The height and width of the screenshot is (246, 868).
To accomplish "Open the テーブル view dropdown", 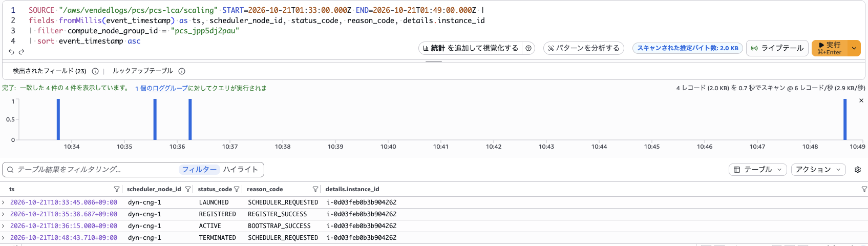I will point(757,170).
